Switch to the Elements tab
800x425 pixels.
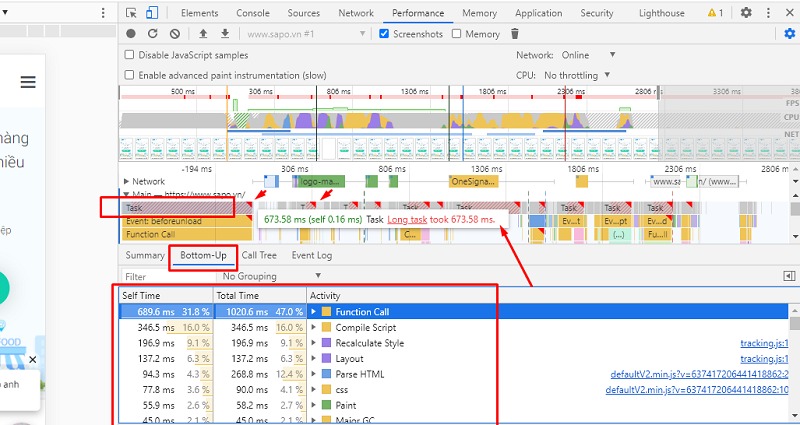click(x=199, y=13)
